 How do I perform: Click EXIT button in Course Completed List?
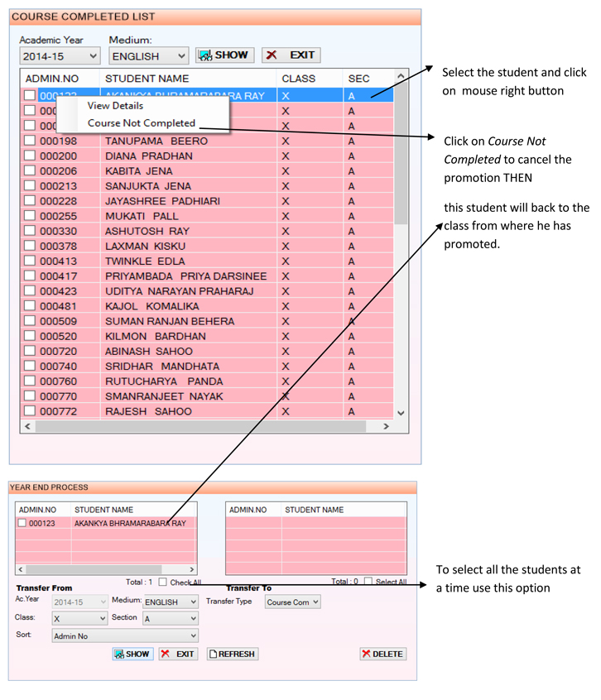pyautogui.click(x=291, y=55)
